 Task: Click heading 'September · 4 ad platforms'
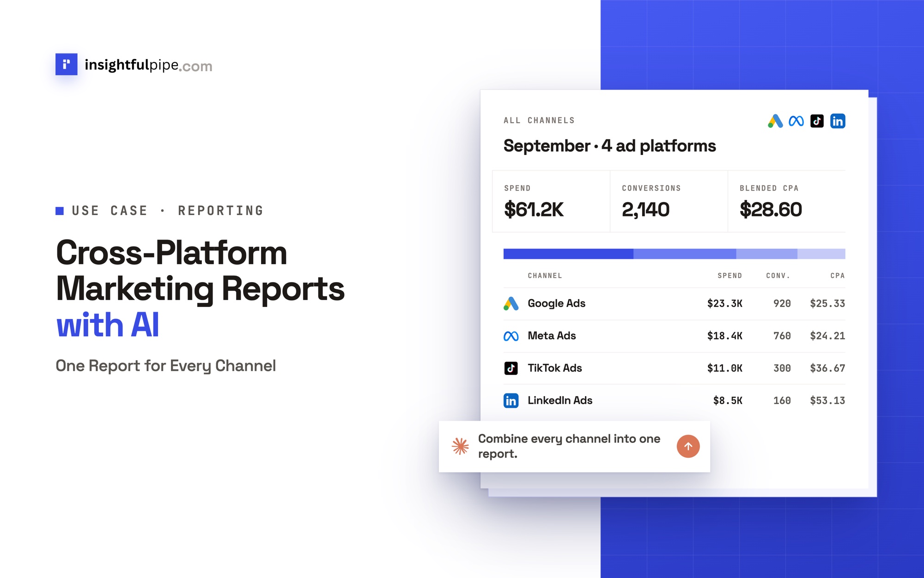click(x=609, y=146)
